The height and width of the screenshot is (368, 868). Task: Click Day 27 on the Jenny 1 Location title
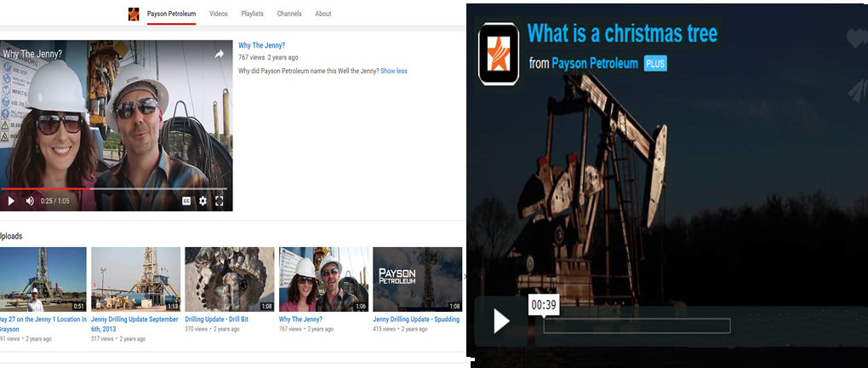click(43, 324)
